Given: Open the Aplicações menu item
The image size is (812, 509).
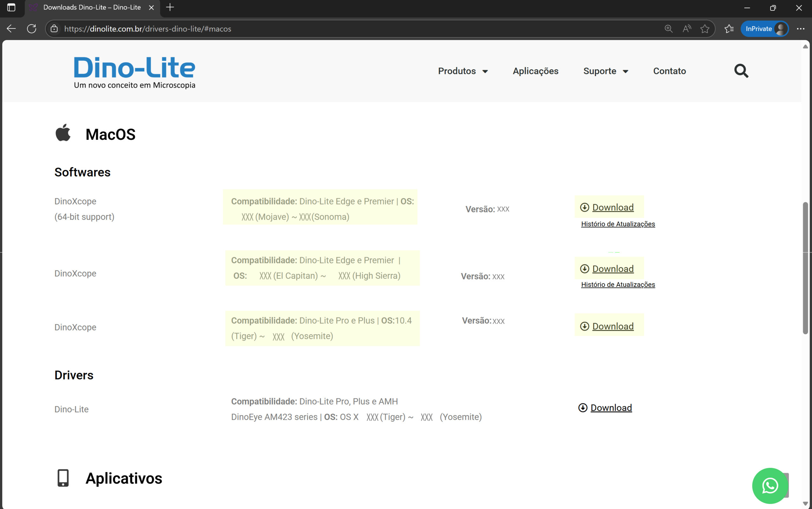Looking at the screenshot, I should click(535, 71).
